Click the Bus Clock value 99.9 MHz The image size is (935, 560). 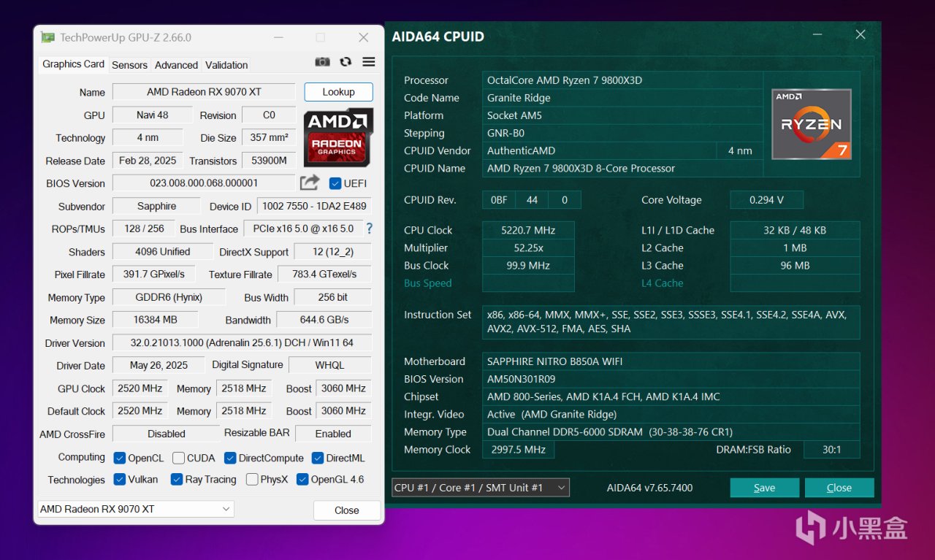tap(528, 266)
